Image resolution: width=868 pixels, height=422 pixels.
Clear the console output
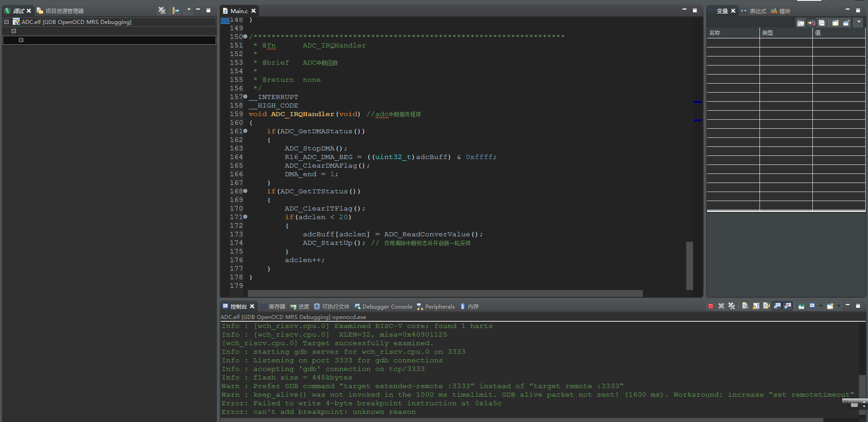coord(745,306)
